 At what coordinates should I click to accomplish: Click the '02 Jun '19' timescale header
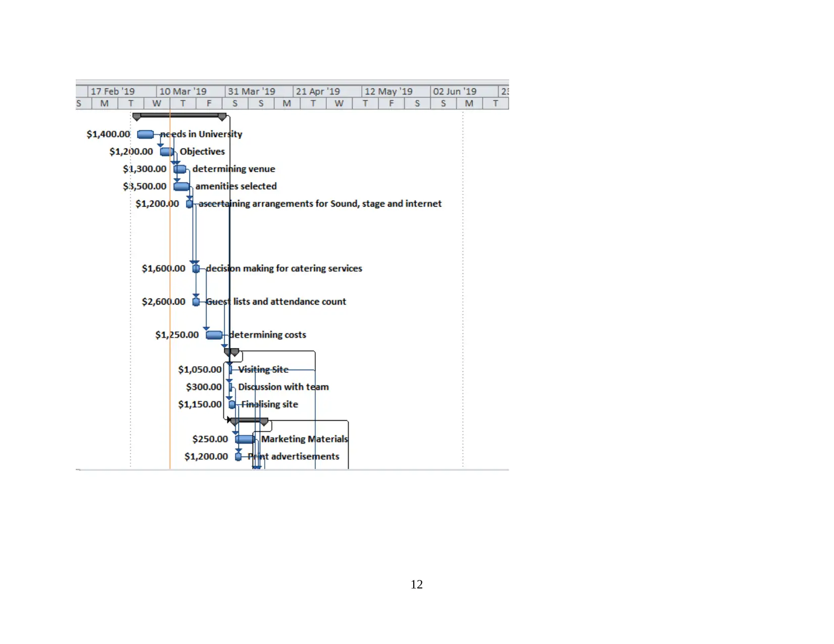coord(464,91)
